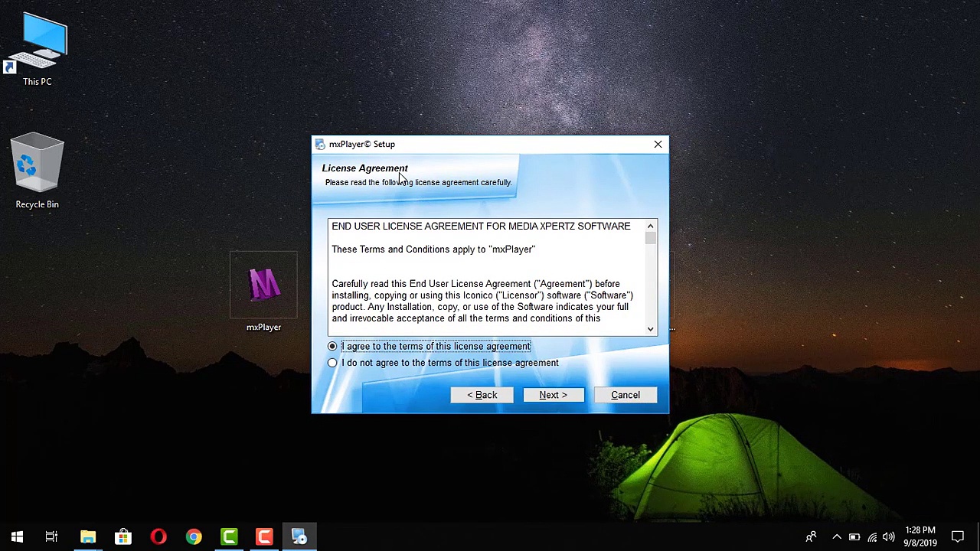Click the mxPlayer Setup title bar icon

[x=319, y=144]
